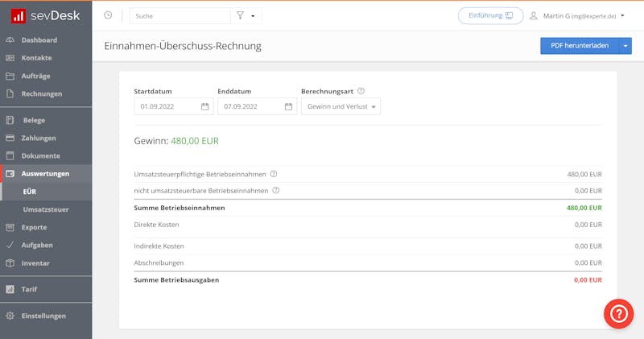Expand the PDF herunterladen options arrow
The height and width of the screenshot is (339, 644).
tap(625, 46)
